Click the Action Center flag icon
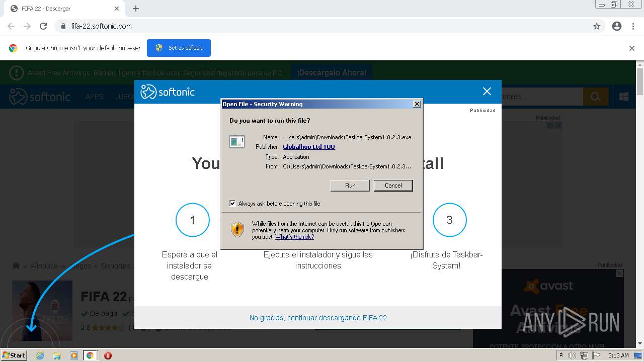The image size is (644, 362). click(596, 355)
